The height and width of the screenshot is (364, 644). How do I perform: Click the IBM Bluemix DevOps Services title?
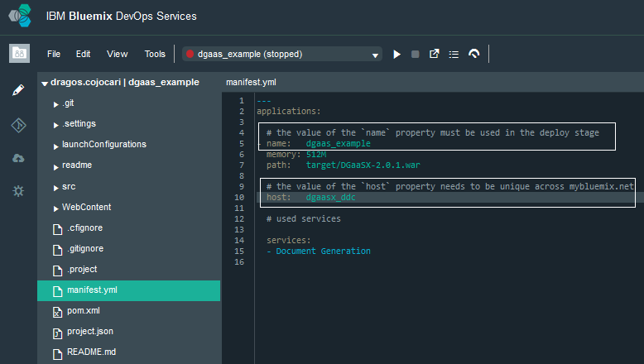(122, 16)
